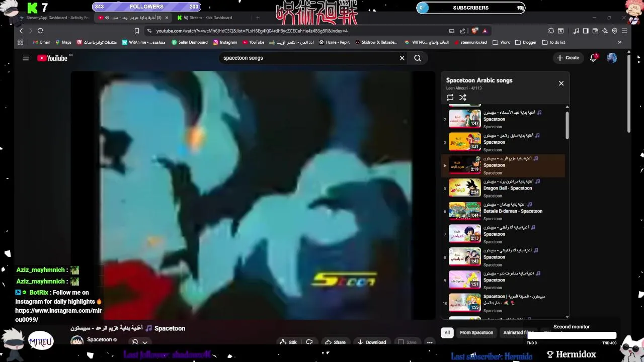
Task: Switch to the StreamyApp Dashboard tab
Action: click(x=54, y=18)
